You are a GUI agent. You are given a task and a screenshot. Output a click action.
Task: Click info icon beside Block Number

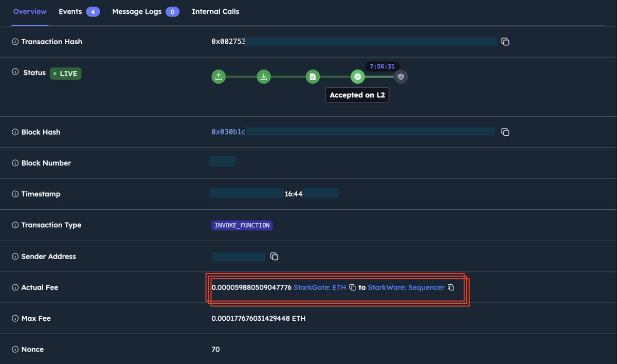15,163
